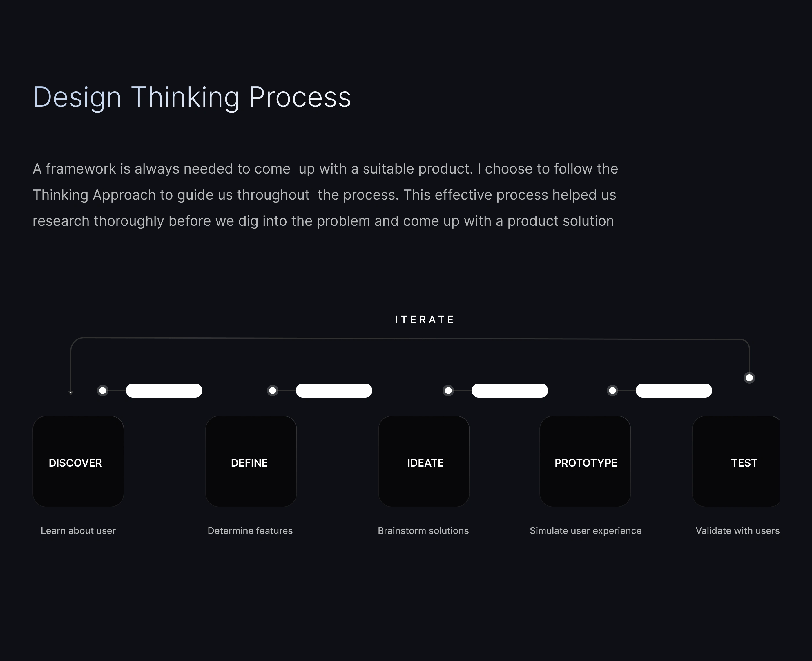Open the IDEATE stage card

point(423,461)
